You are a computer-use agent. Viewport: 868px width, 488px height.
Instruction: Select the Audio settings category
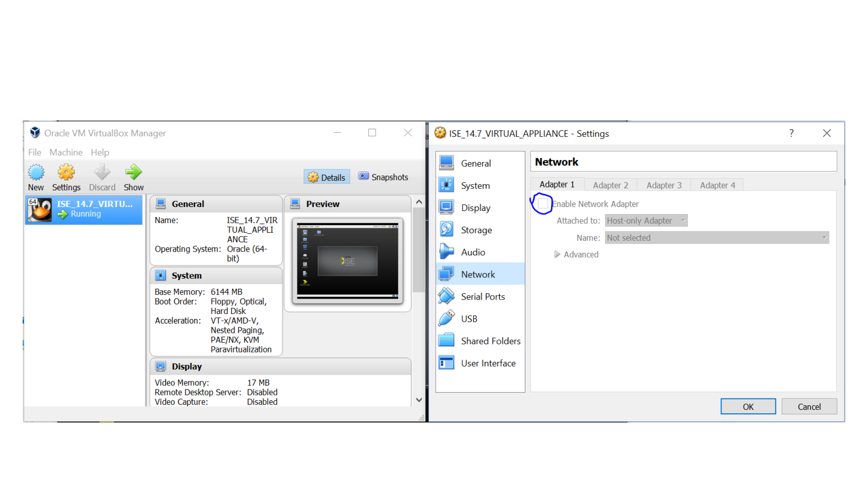[473, 252]
